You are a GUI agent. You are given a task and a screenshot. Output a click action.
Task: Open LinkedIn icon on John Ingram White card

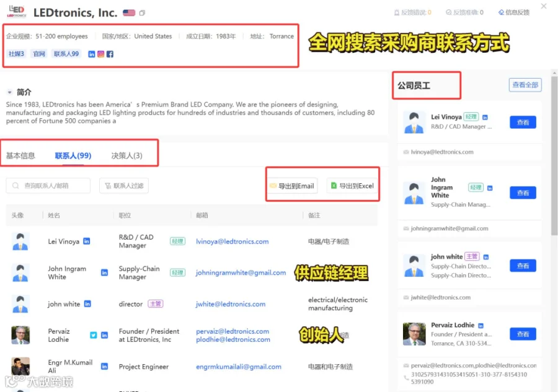click(x=490, y=188)
